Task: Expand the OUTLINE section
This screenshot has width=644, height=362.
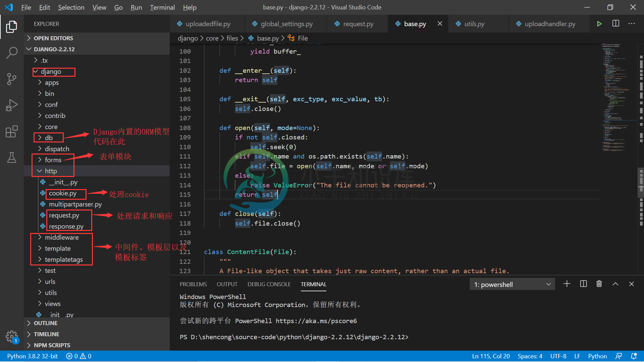Action: pyautogui.click(x=97, y=323)
